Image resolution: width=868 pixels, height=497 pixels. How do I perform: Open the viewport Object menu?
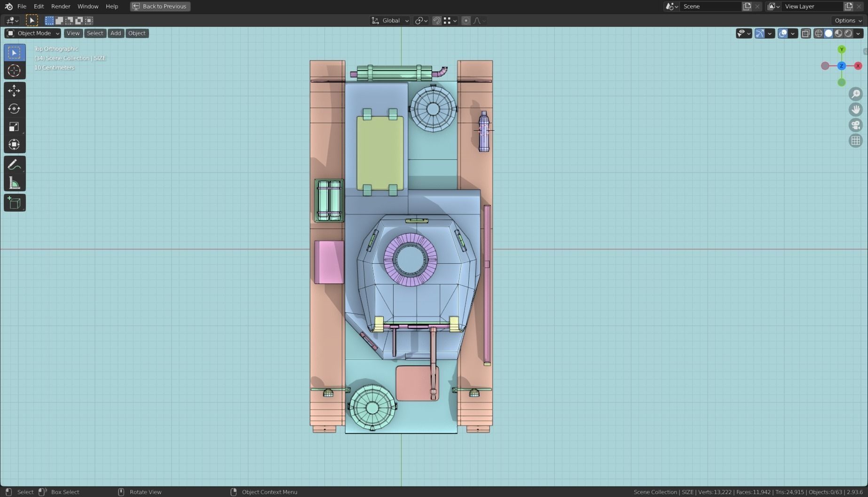point(137,33)
